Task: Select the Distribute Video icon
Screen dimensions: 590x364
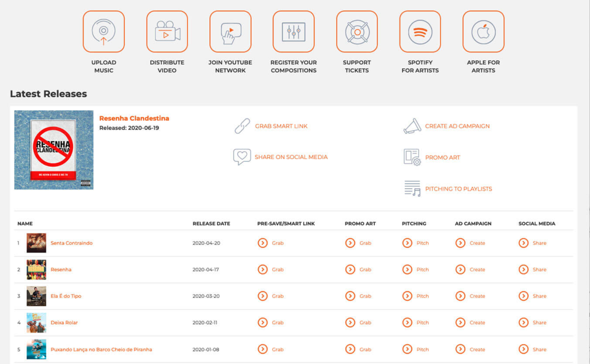Action: tap(167, 31)
